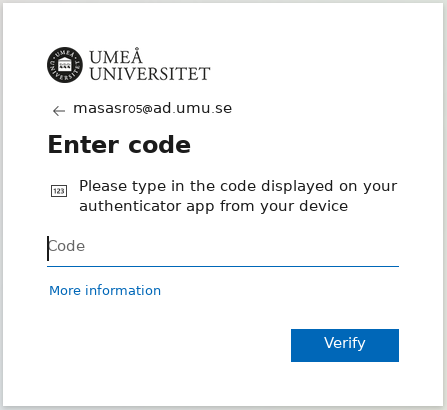447x410 pixels.
Task: Click the blinking text cursor in Code field
Action: point(48,248)
